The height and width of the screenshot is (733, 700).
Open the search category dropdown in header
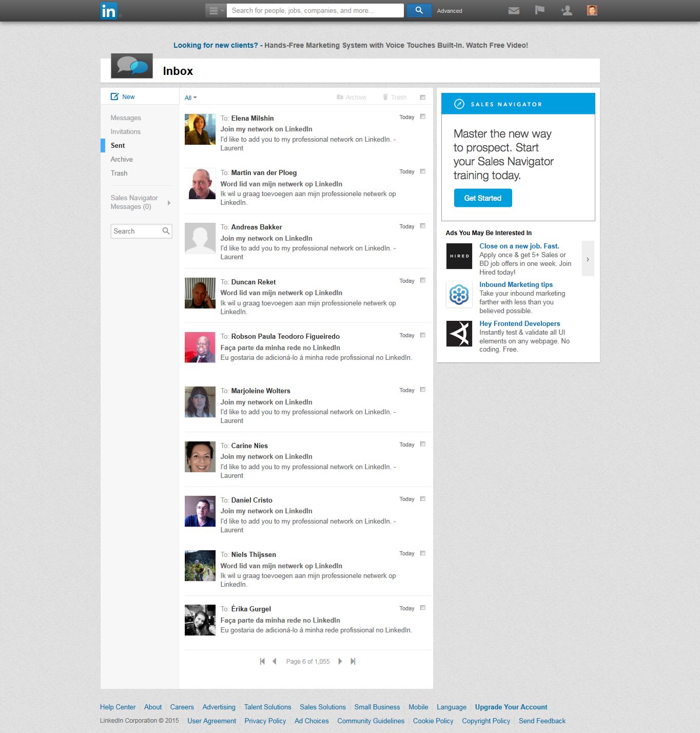[216, 10]
